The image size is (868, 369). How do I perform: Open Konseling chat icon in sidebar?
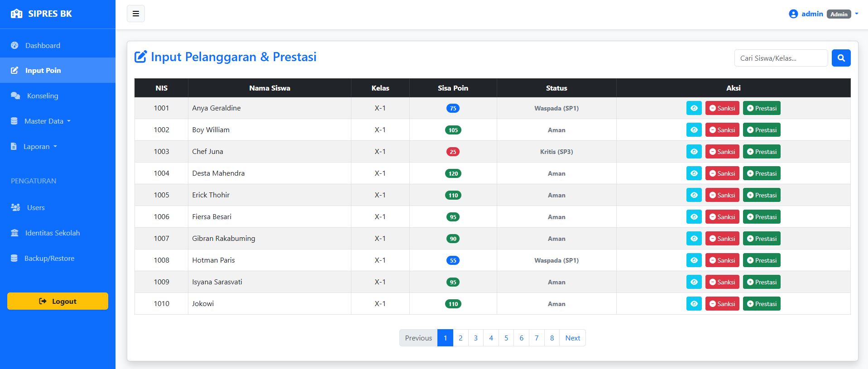[x=15, y=96]
